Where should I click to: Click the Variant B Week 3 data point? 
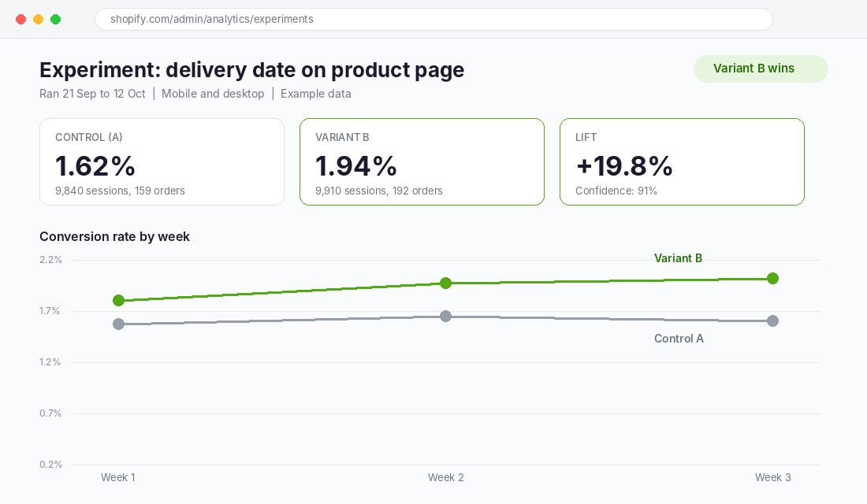[773, 279]
